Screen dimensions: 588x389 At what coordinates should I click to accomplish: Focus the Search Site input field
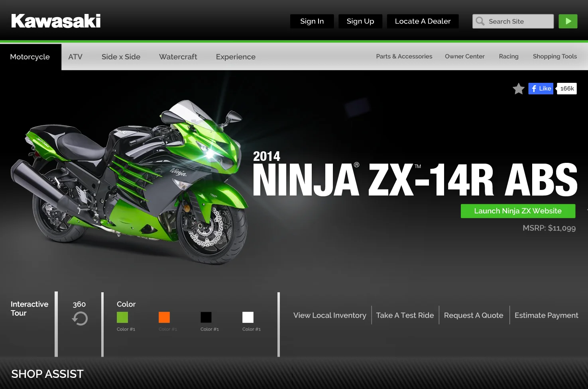click(513, 21)
